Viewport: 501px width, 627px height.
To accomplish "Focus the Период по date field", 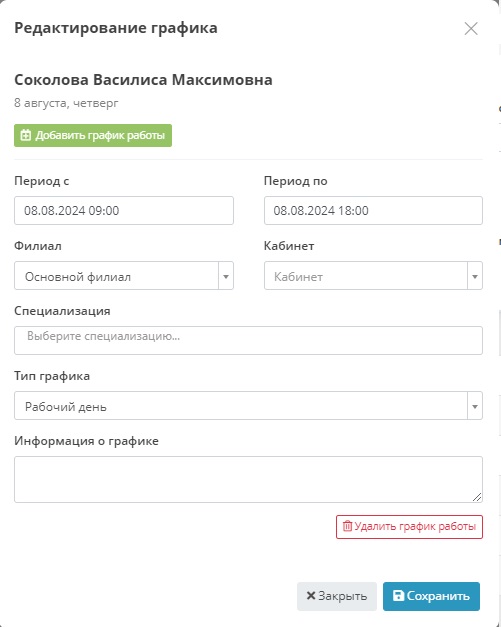I will coord(373,210).
